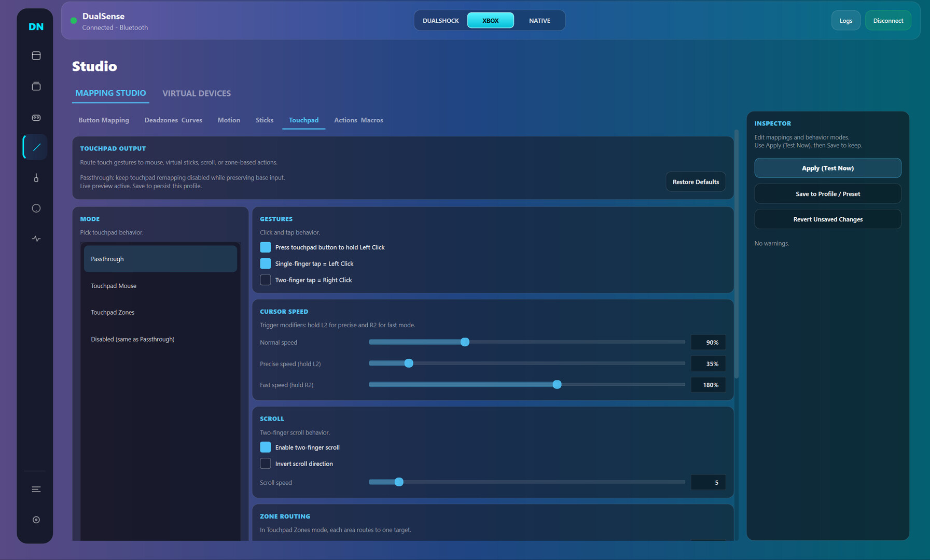Open the settings target icon at sidebar bottom
This screenshot has height=560, width=930.
pyautogui.click(x=36, y=520)
